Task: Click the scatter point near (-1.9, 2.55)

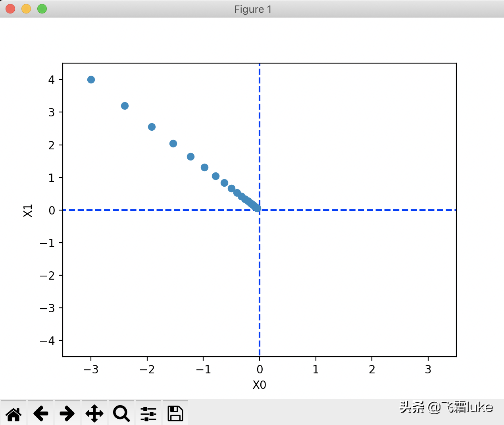Action: coord(152,127)
